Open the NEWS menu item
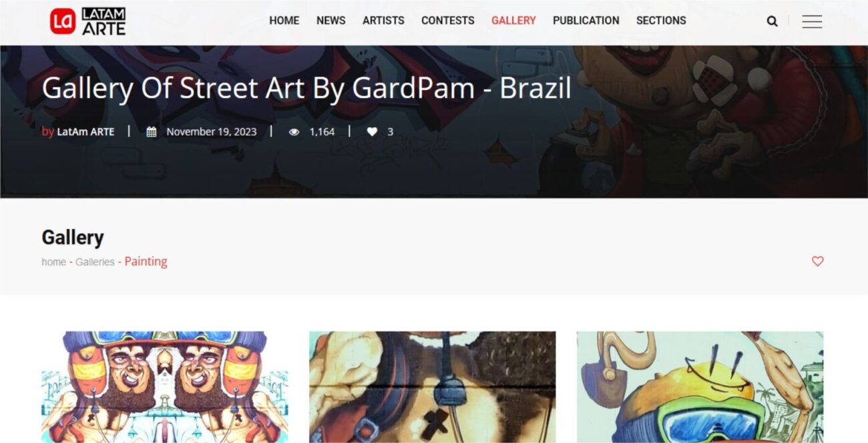The image size is (868, 443). click(331, 21)
